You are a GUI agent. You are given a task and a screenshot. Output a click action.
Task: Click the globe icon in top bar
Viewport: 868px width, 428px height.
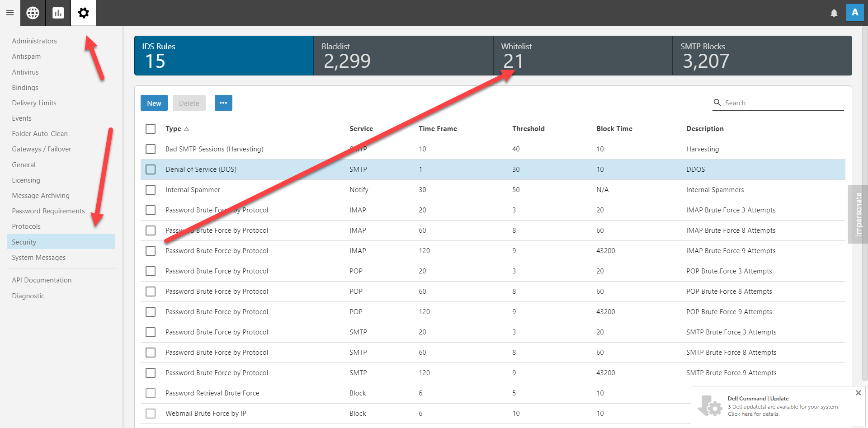tap(33, 13)
